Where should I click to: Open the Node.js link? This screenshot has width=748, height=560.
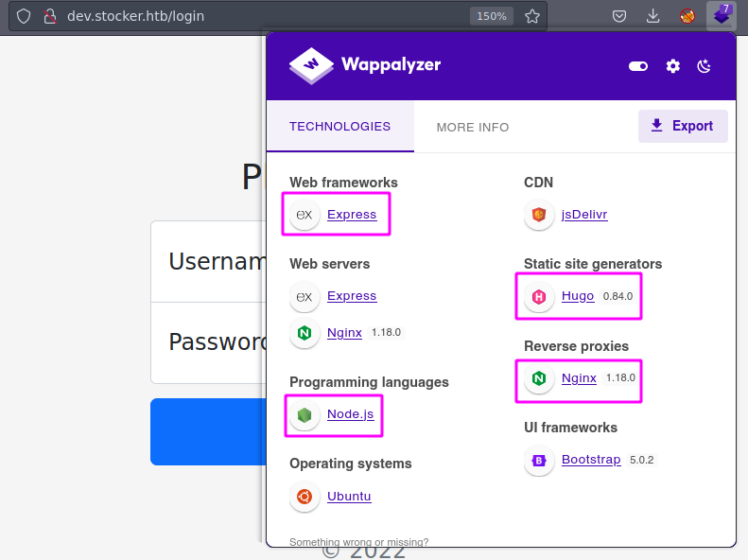(x=351, y=414)
